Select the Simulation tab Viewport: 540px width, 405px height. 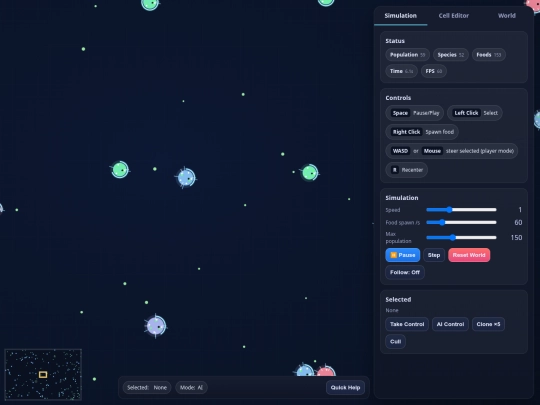[x=401, y=15]
